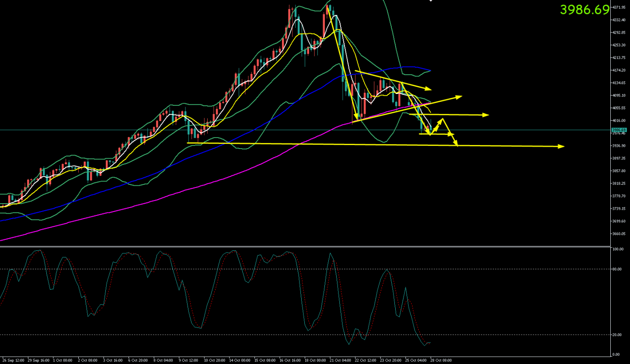
Task: Select the arrowhead of the descending yellow triangle line
Action: click(x=429, y=89)
